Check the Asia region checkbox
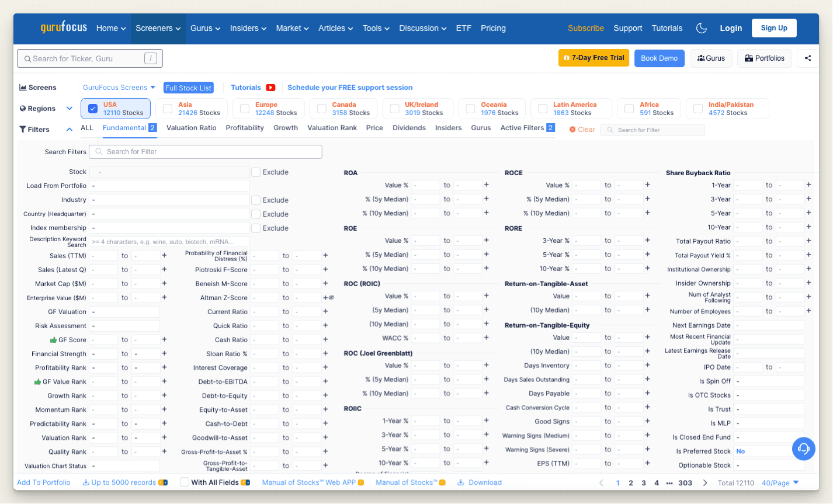 (x=168, y=109)
